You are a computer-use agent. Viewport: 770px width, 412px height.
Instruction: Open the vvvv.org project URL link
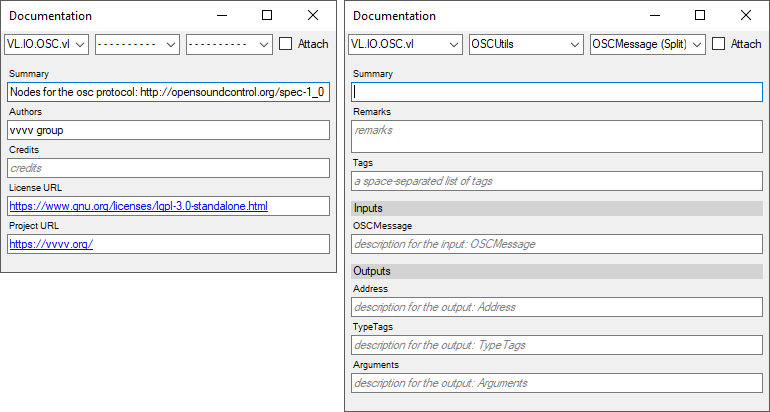51,244
